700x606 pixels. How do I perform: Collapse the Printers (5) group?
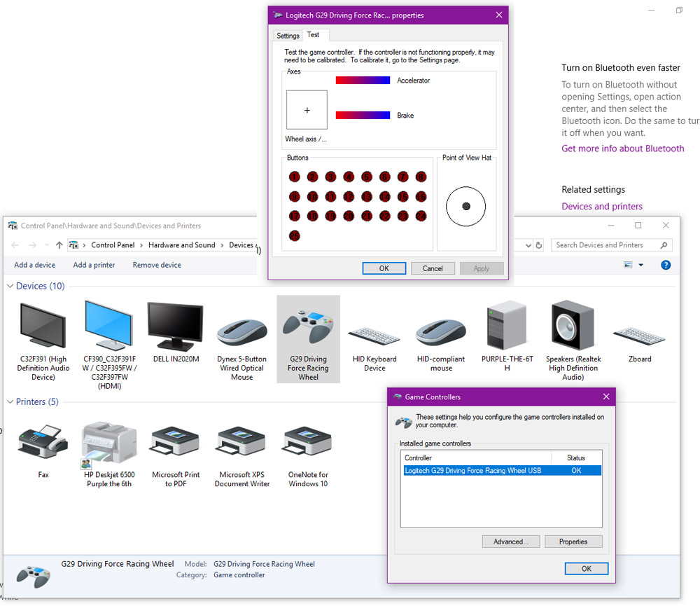pyautogui.click(x=10, y=401)
